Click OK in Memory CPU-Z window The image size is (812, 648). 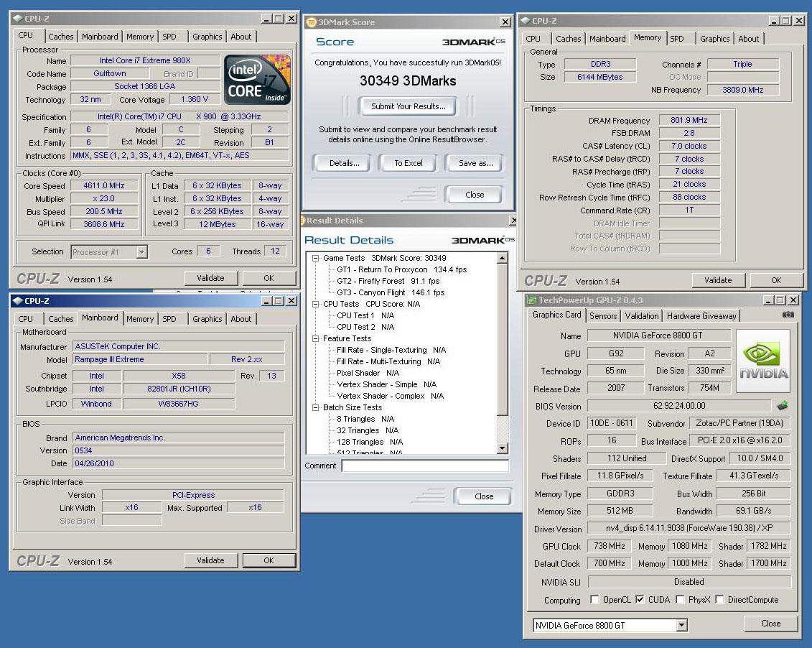click(776, 280)
